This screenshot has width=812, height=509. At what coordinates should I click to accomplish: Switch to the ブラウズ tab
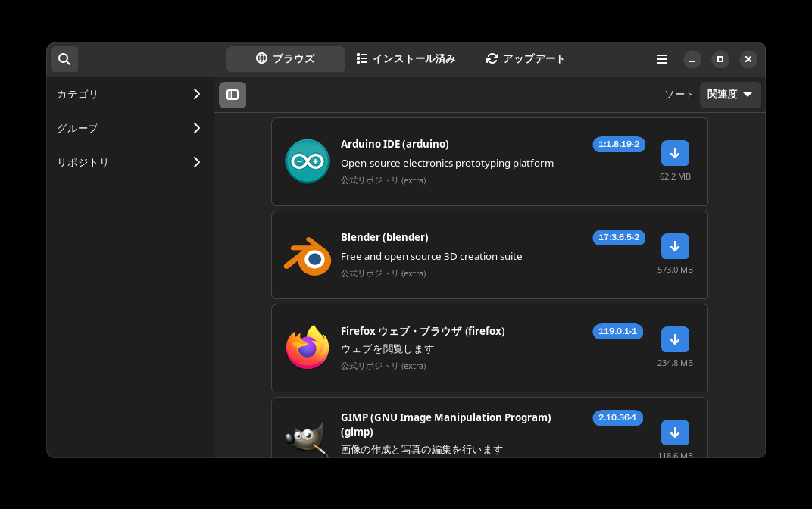[286, 59]
